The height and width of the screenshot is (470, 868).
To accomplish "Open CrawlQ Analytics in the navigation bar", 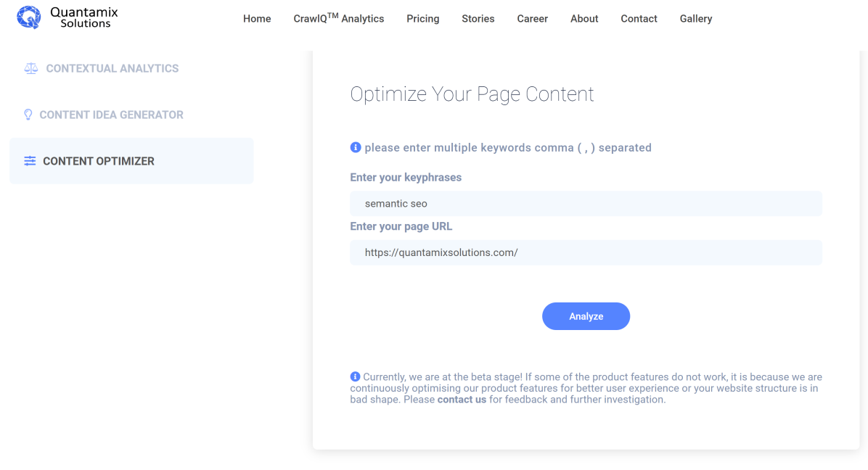I will (339, 19).
